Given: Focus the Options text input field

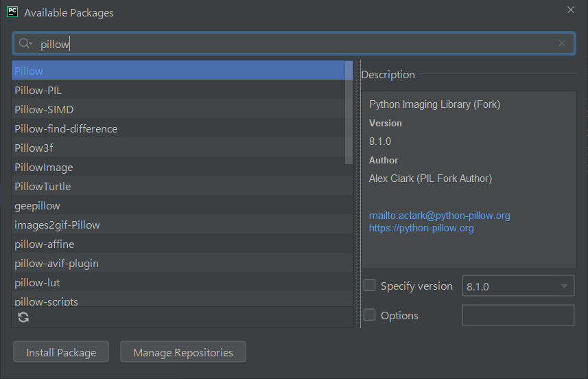Looking at the screenshot, I should coord(518,315).
